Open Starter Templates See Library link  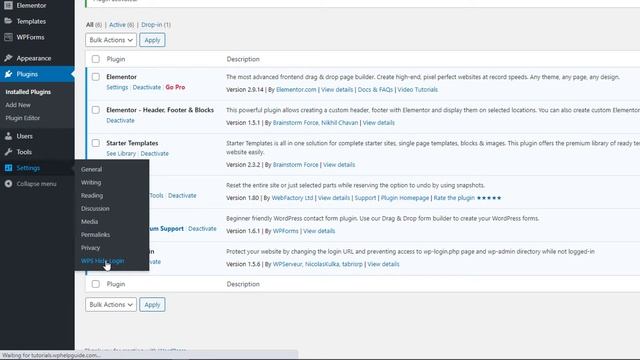point(121,153)
